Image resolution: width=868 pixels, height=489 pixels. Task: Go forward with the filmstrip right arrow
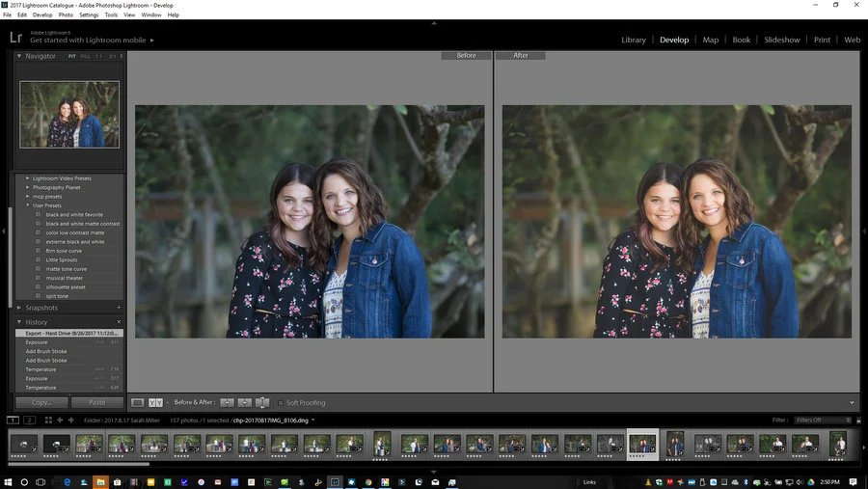[70, 421]
